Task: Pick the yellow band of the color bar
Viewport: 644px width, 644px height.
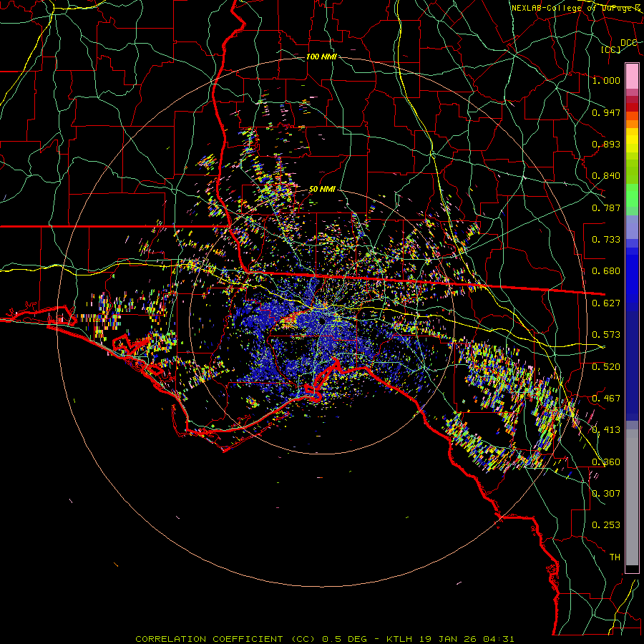Action: point(632,140)
